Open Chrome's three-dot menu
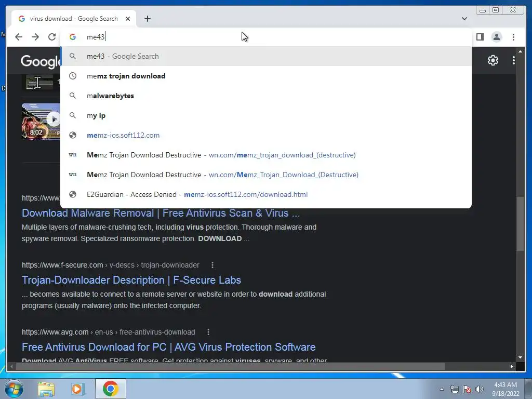Image resolution: width=532 pixels, height=399 pixels. (x=513, y=37)
